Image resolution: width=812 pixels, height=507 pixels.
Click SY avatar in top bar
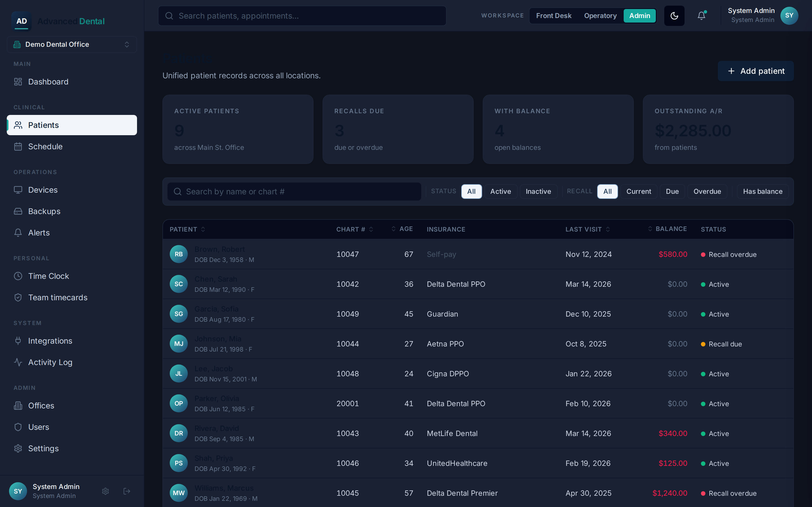pyautogui.click(x=789, y=16)
